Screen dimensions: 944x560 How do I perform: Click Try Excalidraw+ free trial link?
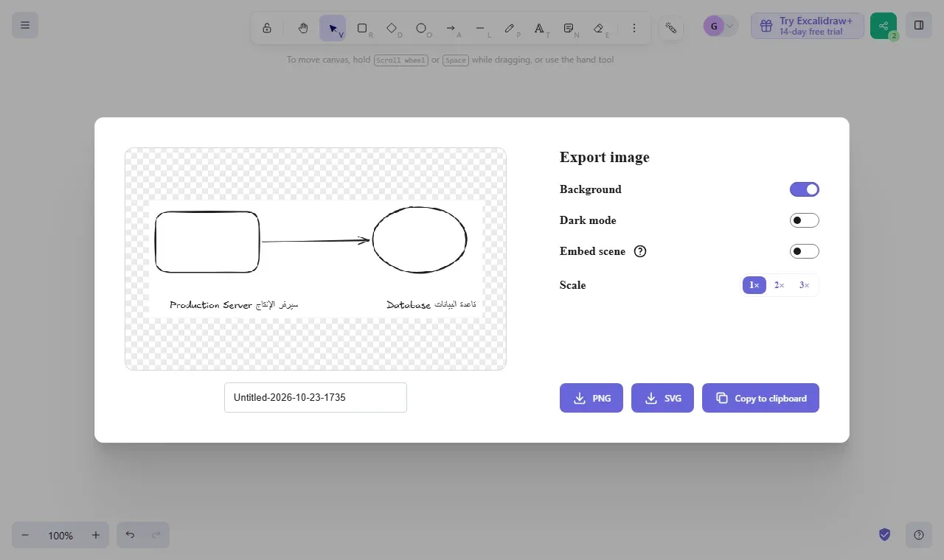(x=808, y=26)
